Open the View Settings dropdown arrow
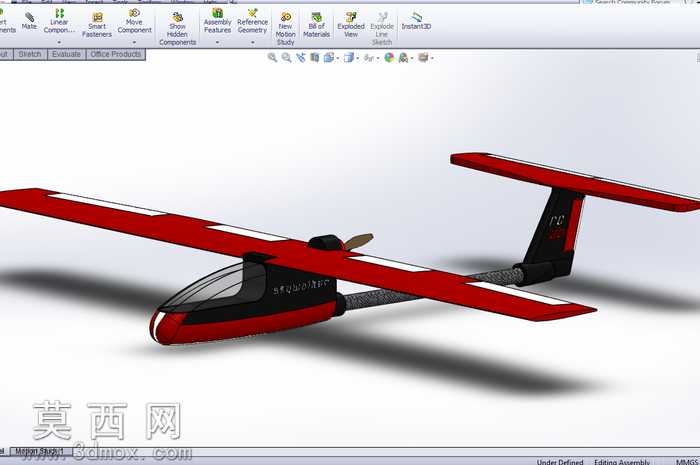The height and width of the screenshot is (465, 700). pos(432,58)
